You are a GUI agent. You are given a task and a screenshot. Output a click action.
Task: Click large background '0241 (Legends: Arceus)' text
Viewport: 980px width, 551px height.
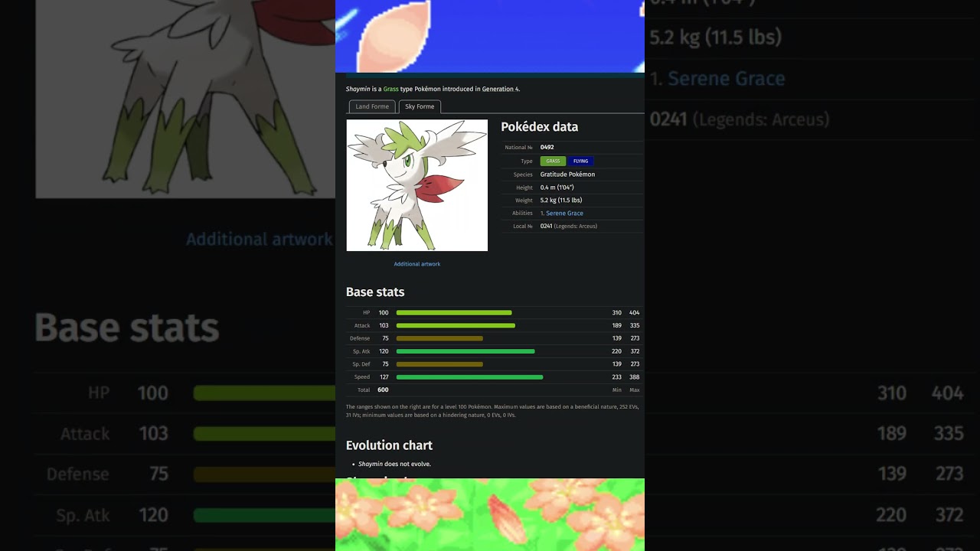(x=740, y=119)
